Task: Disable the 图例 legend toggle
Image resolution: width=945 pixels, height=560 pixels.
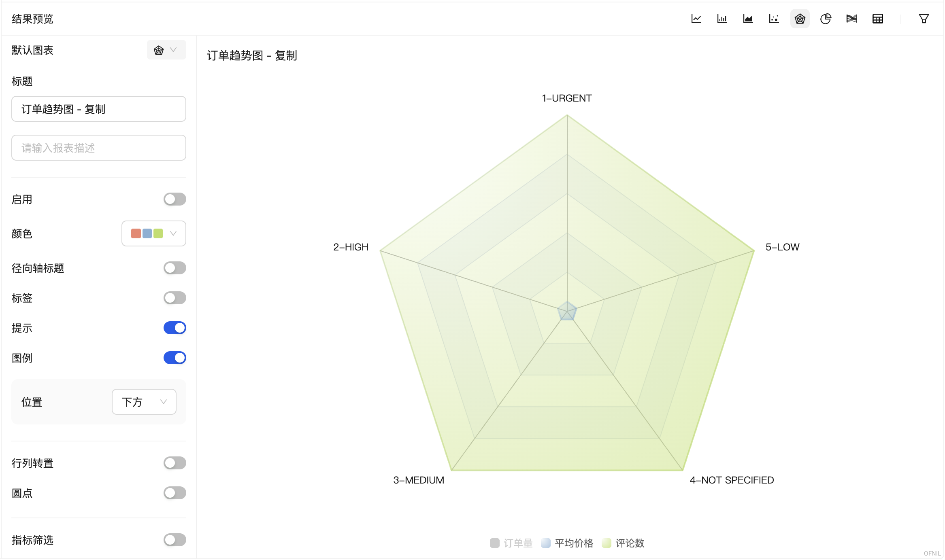Action: pyautogui.click(x=175, y=358)
